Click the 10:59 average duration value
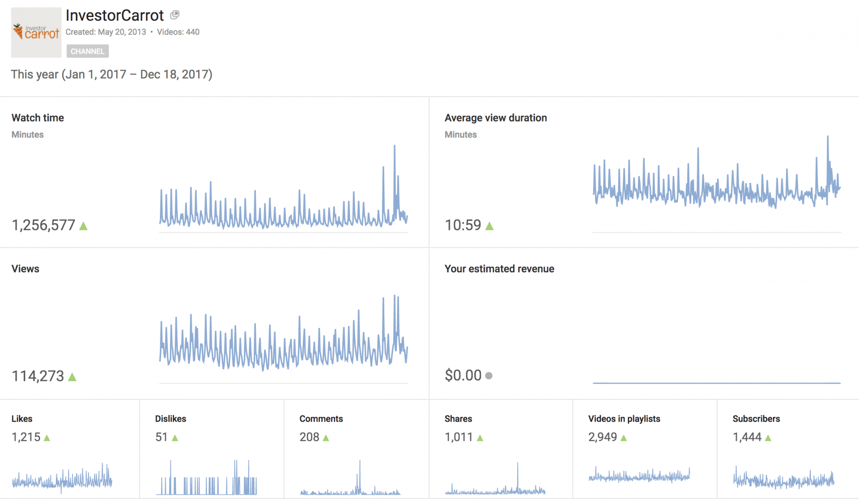Screen dimensions: 859x504 [463, 225]
